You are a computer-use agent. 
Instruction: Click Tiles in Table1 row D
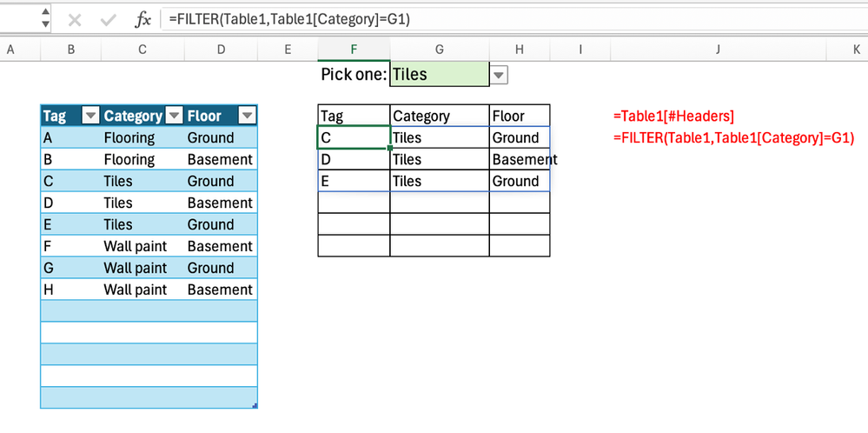pos(118,203)
